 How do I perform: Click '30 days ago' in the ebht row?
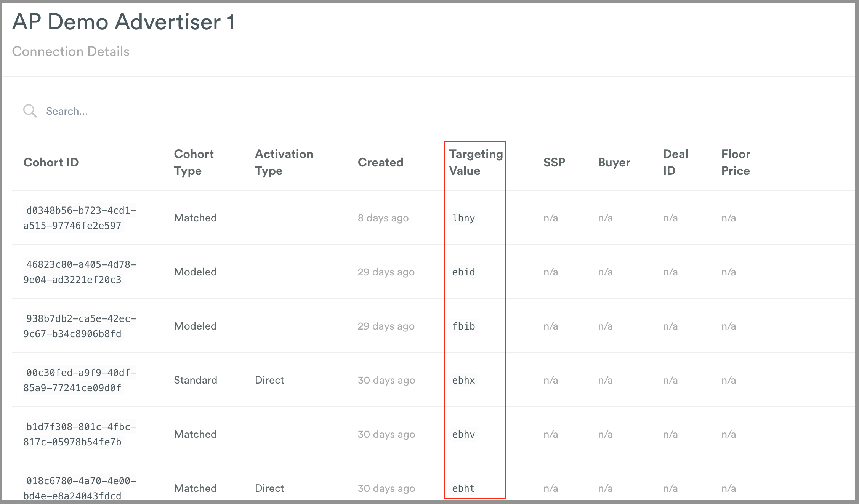pos(386,488)
